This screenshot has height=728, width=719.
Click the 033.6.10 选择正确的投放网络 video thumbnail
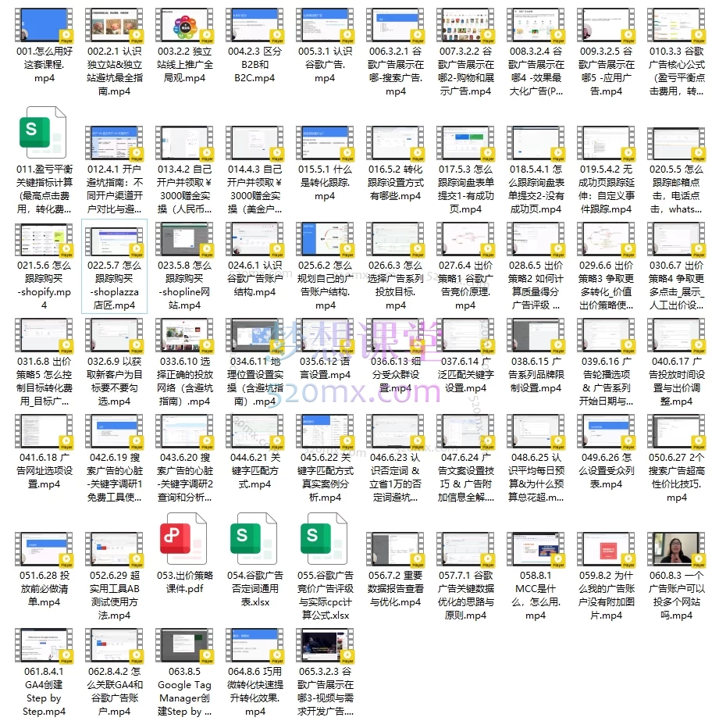[x=184, y=337]
